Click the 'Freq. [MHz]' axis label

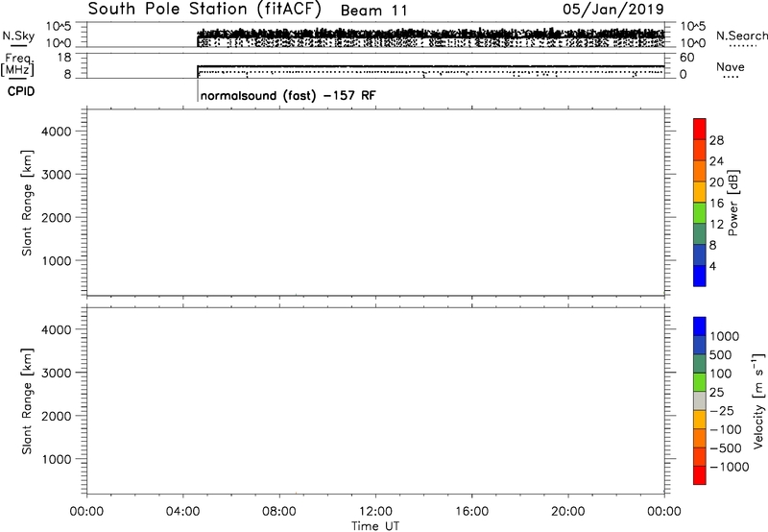pos(17,64)
